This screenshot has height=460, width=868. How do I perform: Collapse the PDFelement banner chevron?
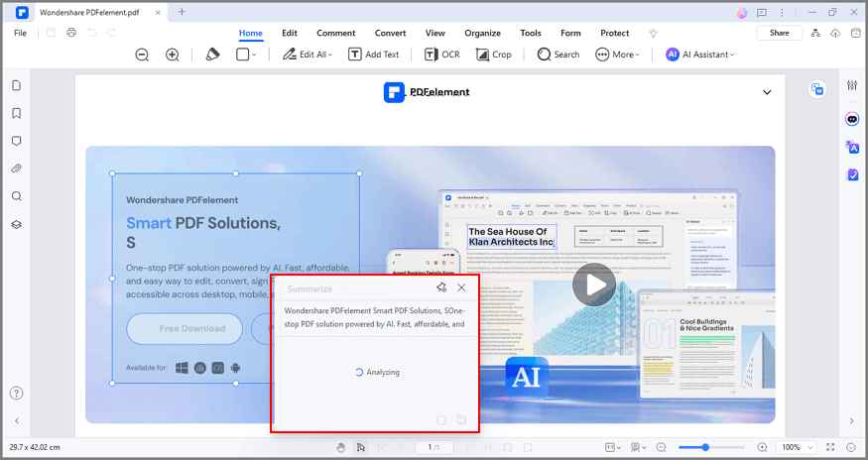[767, 92]
